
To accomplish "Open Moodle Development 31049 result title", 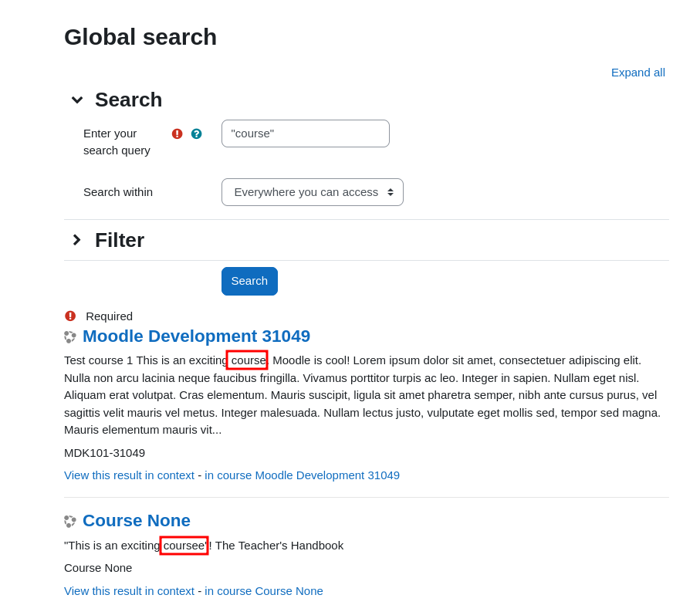I will tap(197, 336).
